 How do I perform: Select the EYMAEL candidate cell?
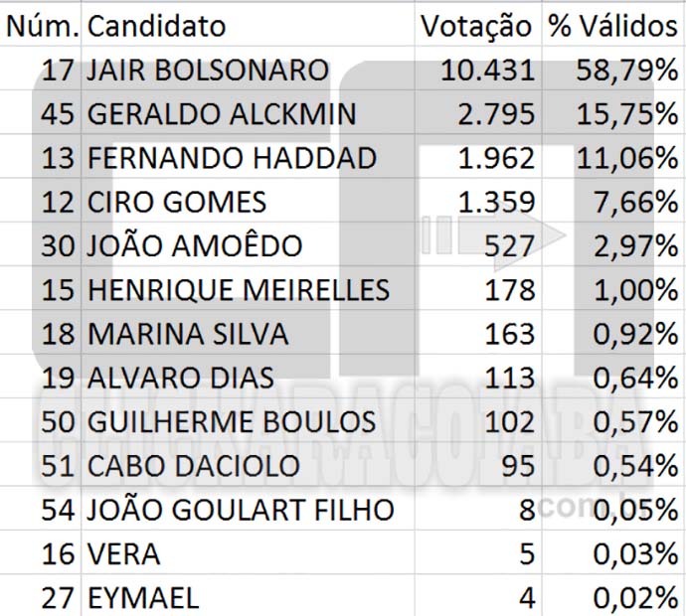point(248,596)
